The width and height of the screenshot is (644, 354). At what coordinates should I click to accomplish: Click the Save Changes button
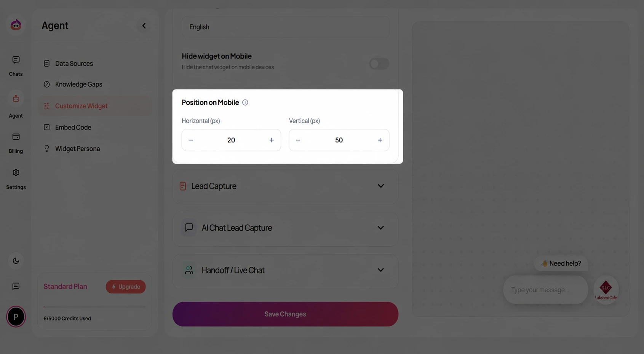click(x=285, y=314)
